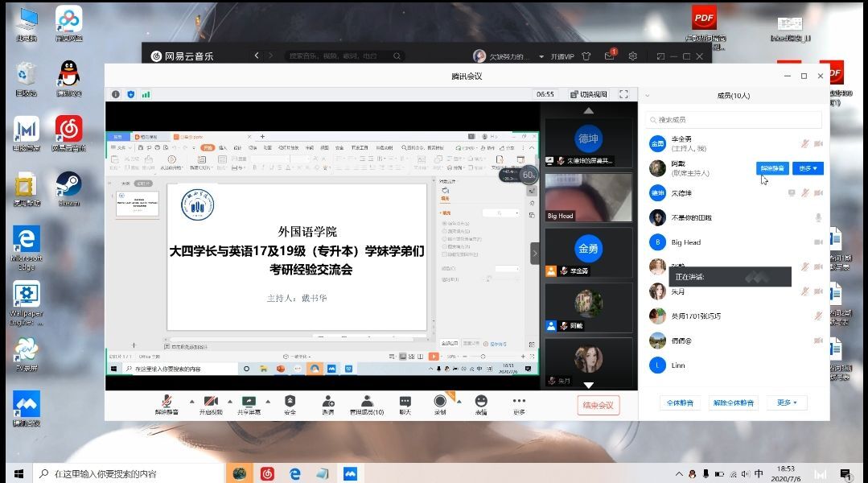Open the Emoji reactions icon

pyautogui.click(x=481, y=401)
